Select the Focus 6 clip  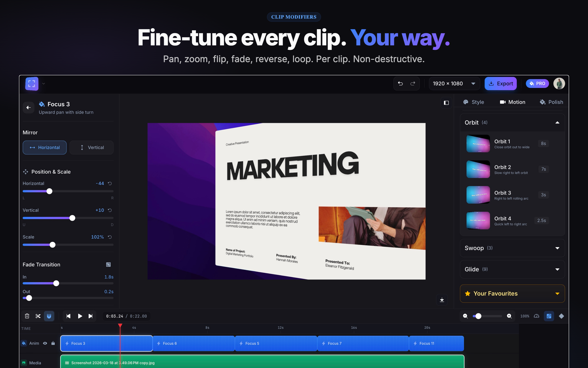(x=194, y=343)
